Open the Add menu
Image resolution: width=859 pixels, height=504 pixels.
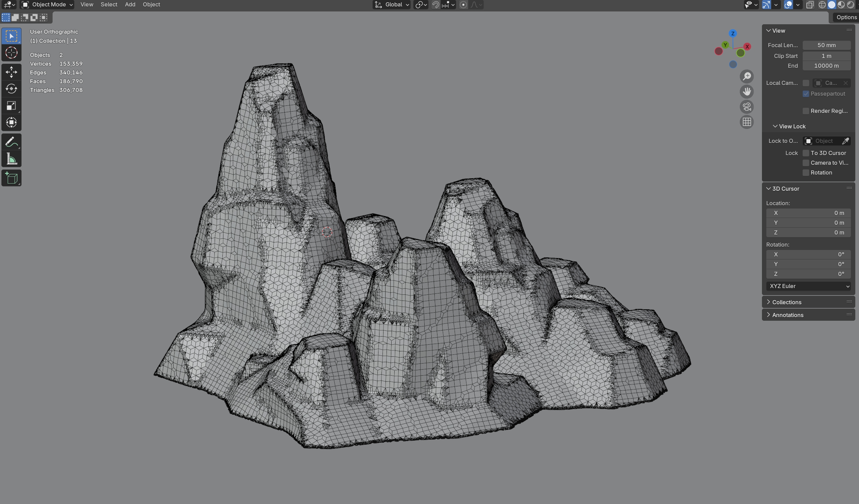[130, 5]
